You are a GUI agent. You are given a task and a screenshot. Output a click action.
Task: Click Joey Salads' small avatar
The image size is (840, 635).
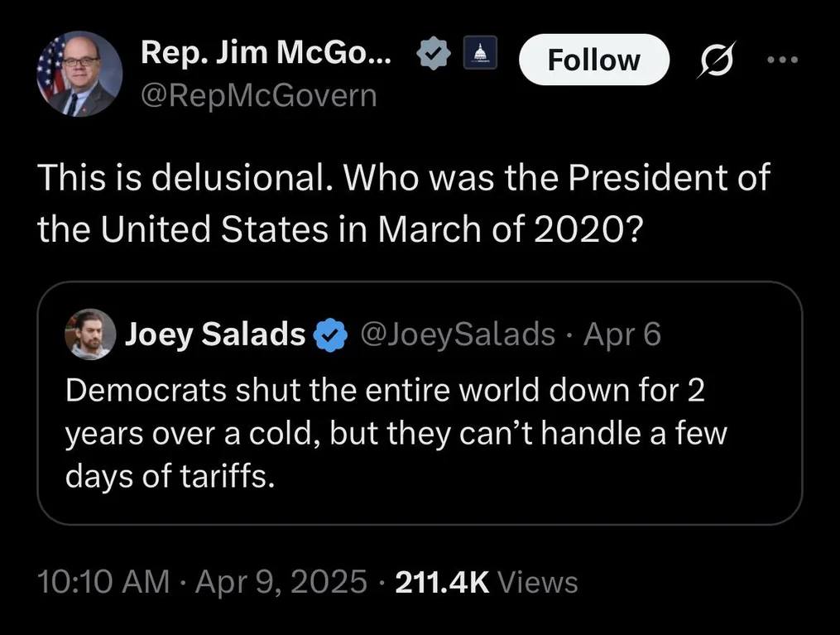pyautogui.click(x=90, y=334)
